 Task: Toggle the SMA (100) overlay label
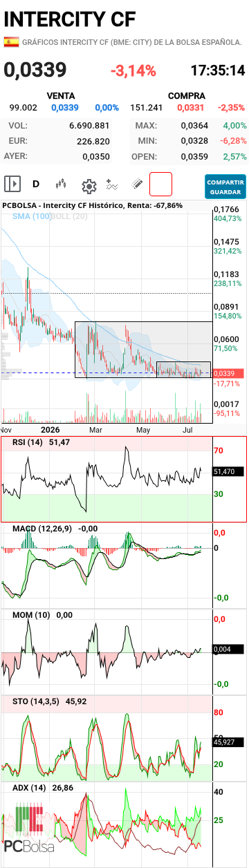coord(32,216)
